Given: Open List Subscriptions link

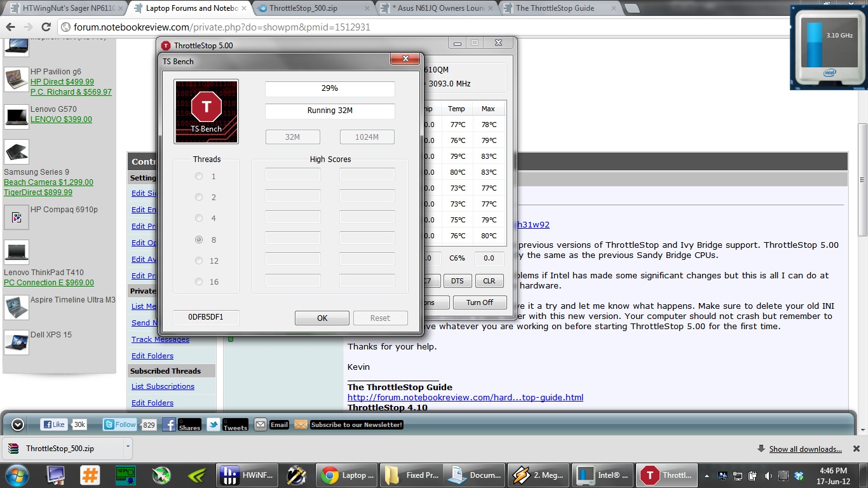Looking at the screenshot, I should click(163, 386).
